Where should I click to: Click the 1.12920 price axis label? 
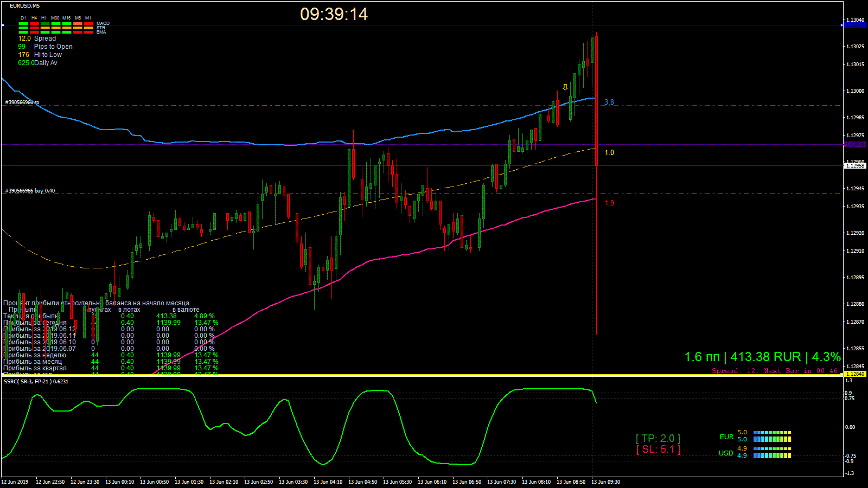coord(856,233)
